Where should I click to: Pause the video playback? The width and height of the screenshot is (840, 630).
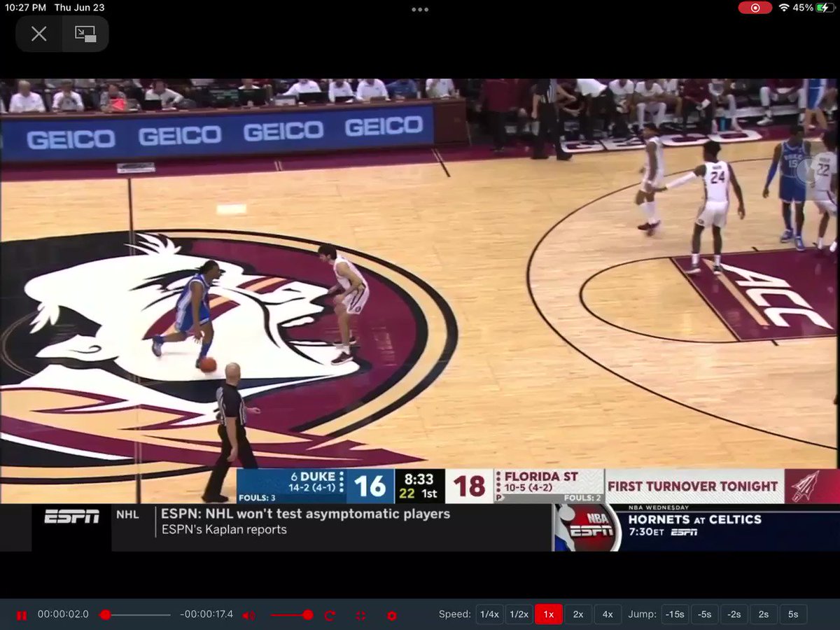click(21, 615)
